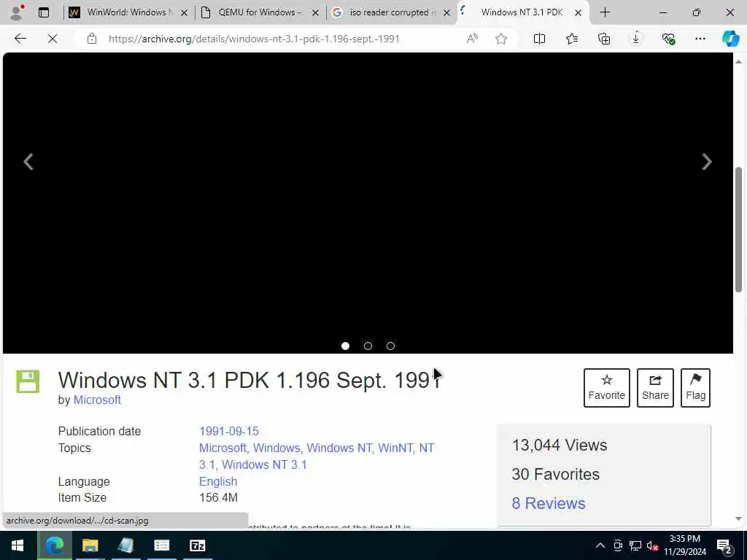Viewport: 747px width, 560px height.
Task: Open the notification center
Action: click(724, 545)
